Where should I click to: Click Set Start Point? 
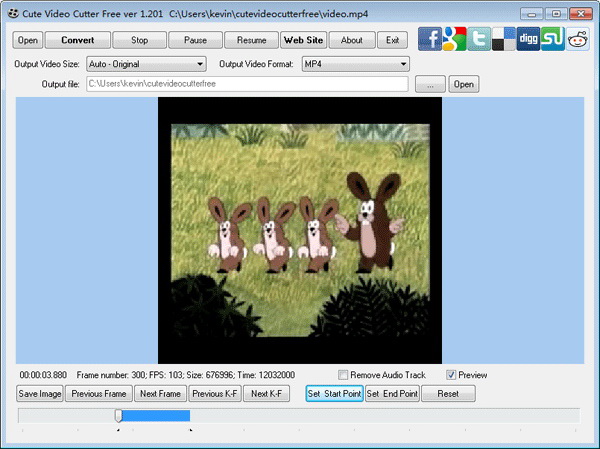(x=334, y=393)
